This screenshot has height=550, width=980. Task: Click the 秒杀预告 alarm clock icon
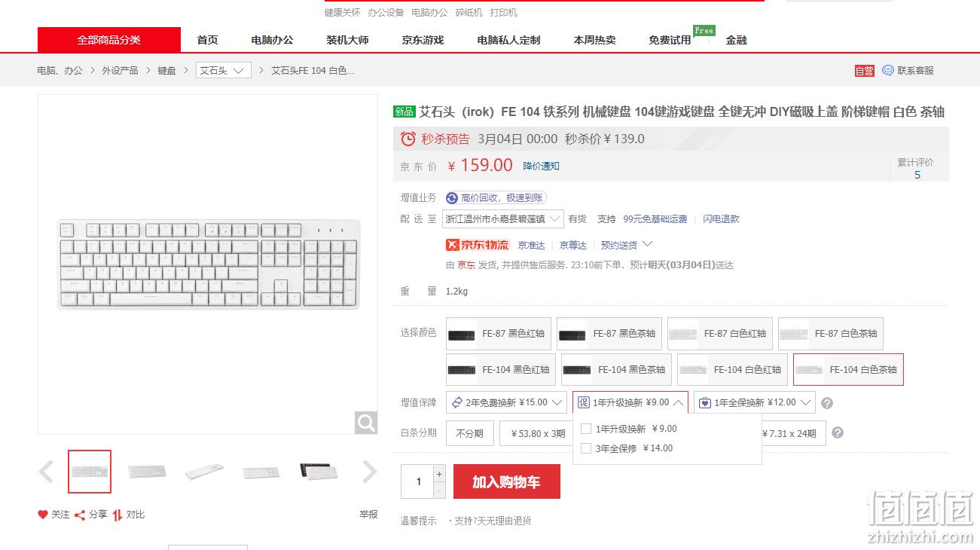(x=408, y=139)
